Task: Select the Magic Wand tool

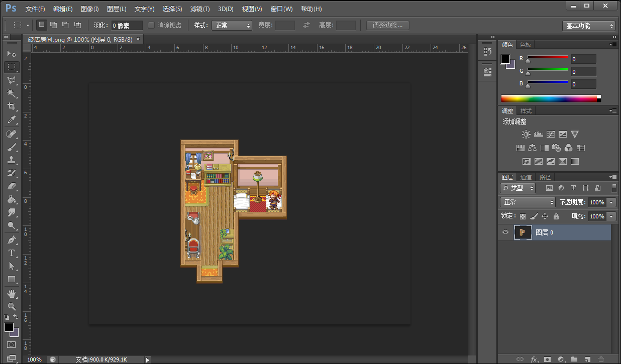Action: [12, 93]
